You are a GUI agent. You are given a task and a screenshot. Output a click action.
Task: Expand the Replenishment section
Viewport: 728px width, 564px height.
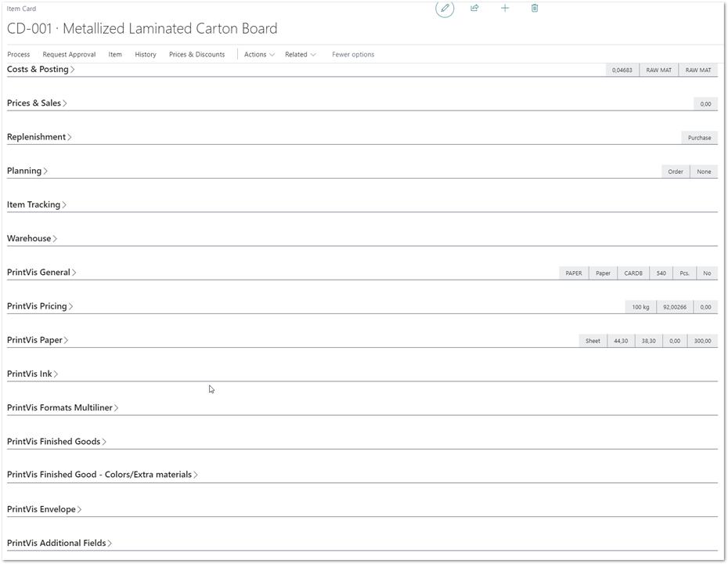coord(39,137)
